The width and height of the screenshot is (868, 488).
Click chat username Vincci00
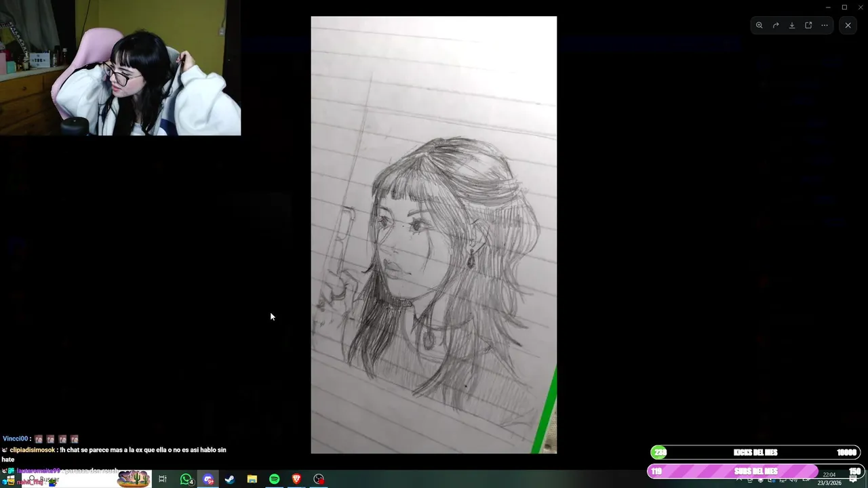[15, 439]
